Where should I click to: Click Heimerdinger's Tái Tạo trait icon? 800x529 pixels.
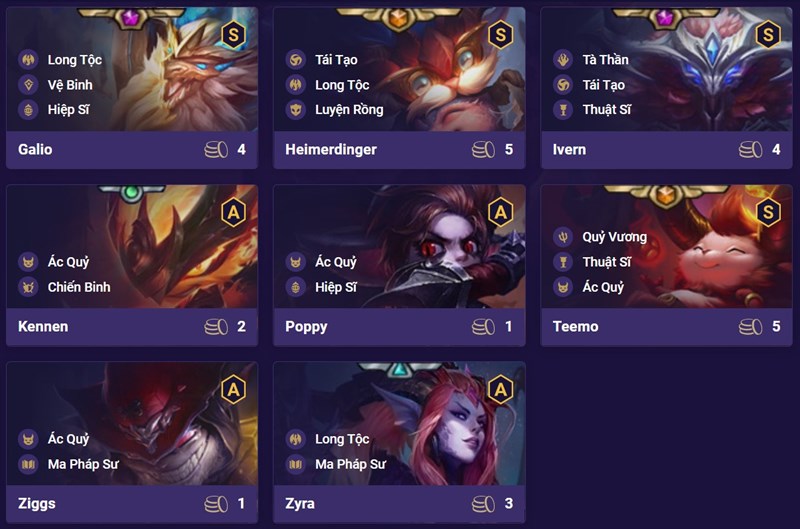pos(295,60)
